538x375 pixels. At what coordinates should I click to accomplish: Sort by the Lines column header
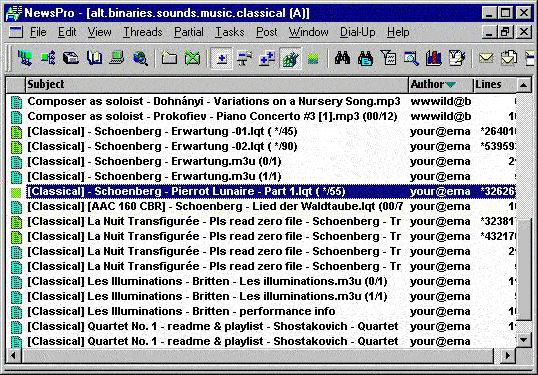(x=494, y=84)
